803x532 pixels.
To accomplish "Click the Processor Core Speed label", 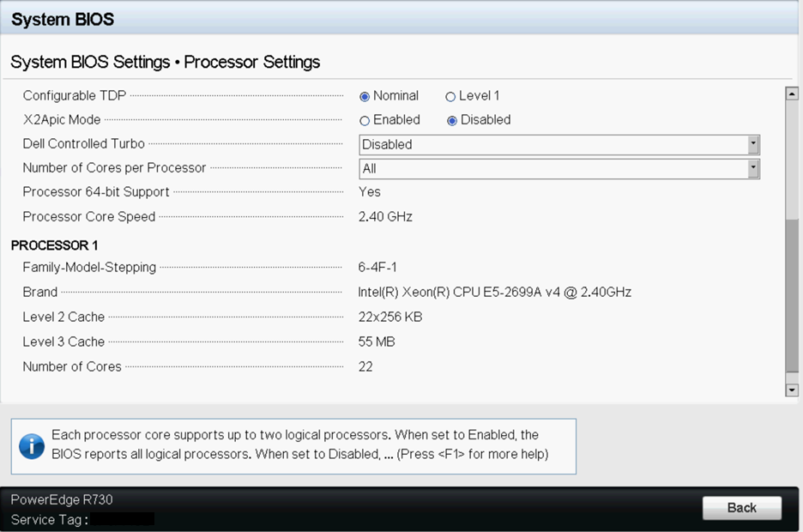I will (89, 217).
